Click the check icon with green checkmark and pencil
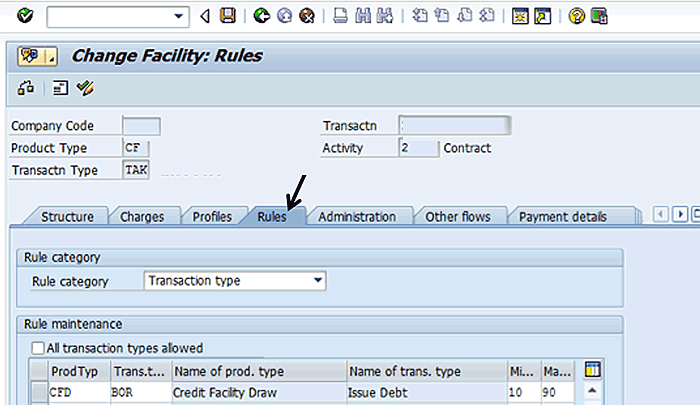Viewport: 700px width, 405px height. (x=85, y=89)
